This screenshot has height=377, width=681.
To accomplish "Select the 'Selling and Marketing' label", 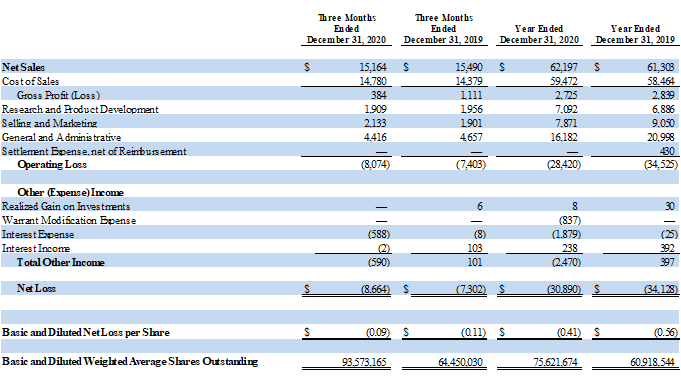I will coord(50,123).
